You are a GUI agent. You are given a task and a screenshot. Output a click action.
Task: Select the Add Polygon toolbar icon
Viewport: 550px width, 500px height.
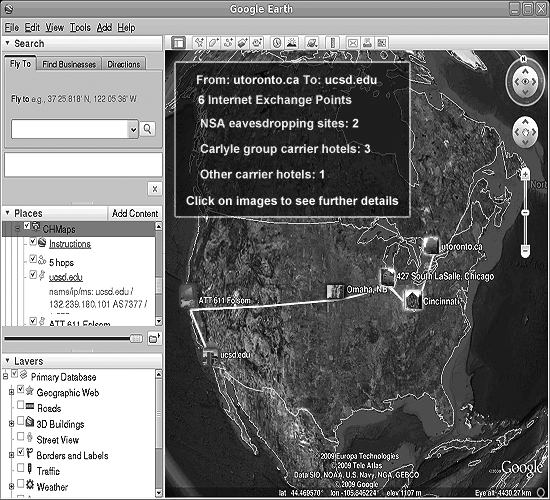[214, 43]
